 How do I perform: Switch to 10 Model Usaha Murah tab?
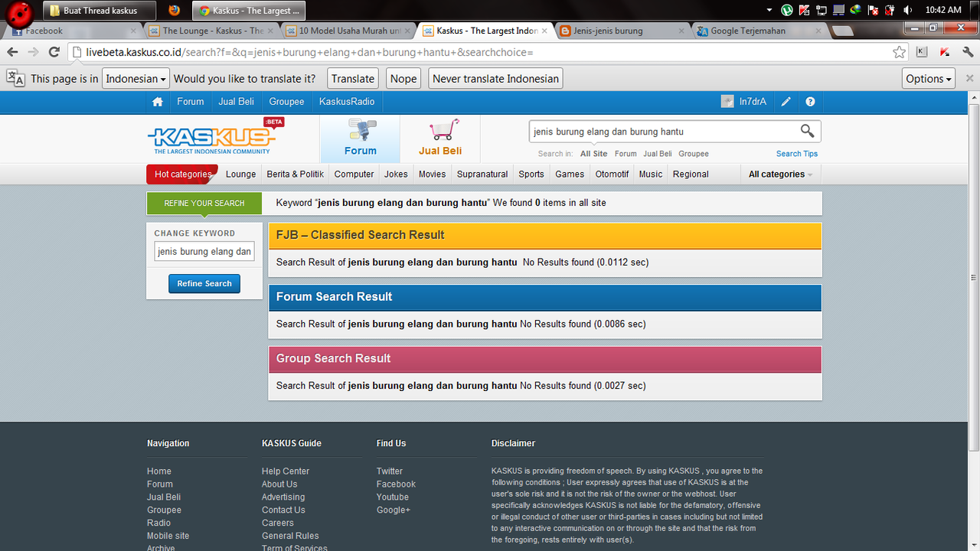coord(349,31)
